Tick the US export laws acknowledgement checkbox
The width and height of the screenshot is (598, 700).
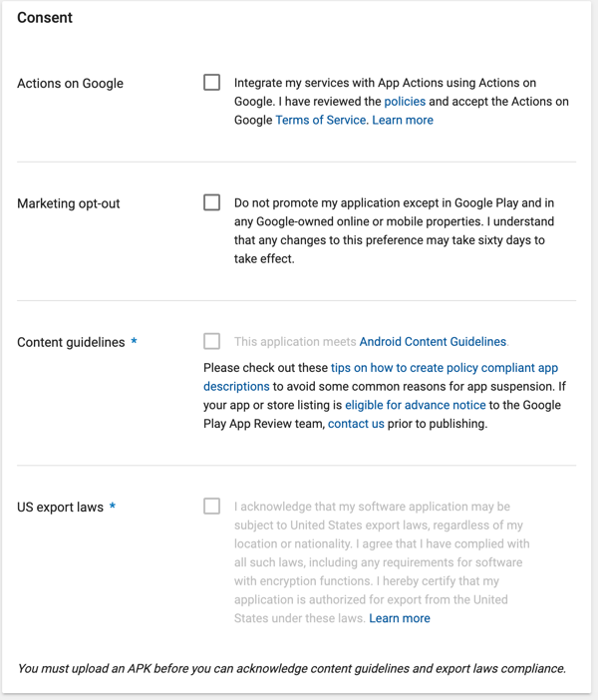point(211,507)
